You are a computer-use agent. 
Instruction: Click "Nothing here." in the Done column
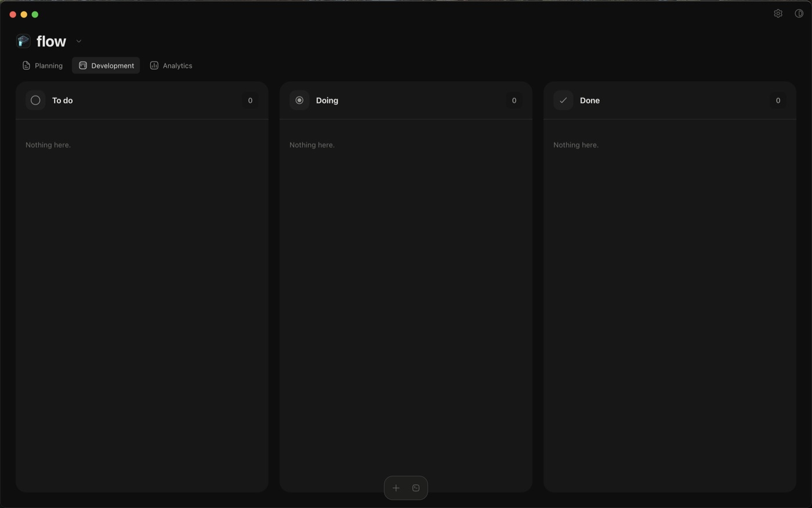click(576, 145)
